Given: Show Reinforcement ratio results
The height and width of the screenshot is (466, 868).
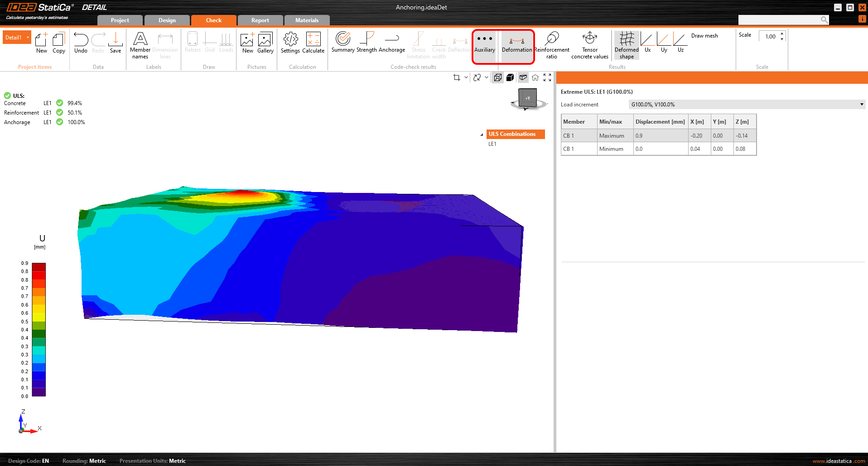Looking at the screenshot, I should [x=551, y=45].
